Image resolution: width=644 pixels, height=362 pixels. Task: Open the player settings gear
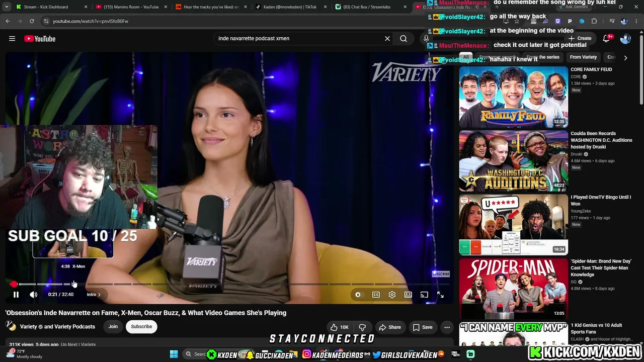coord(392,295)
